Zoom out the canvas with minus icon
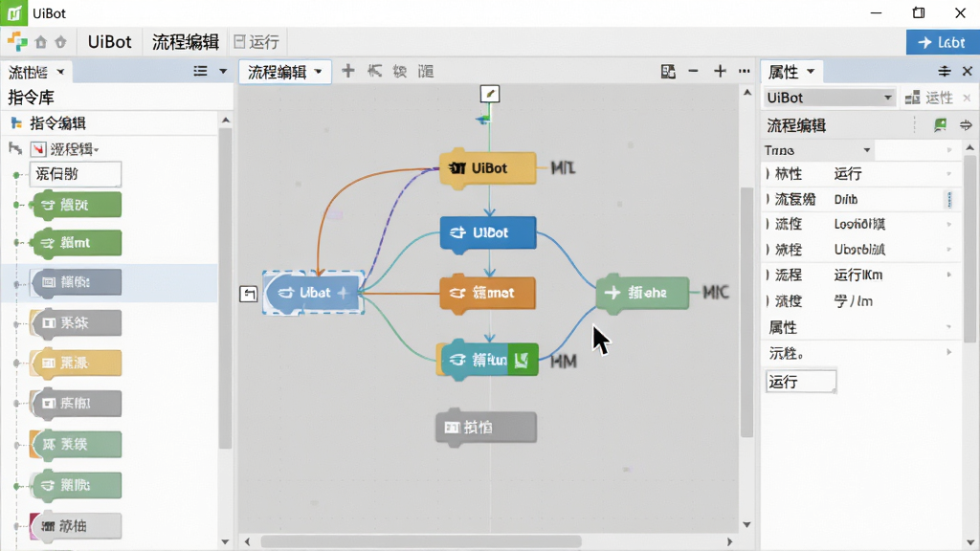The image size is (980, 551). click(693, 71)
